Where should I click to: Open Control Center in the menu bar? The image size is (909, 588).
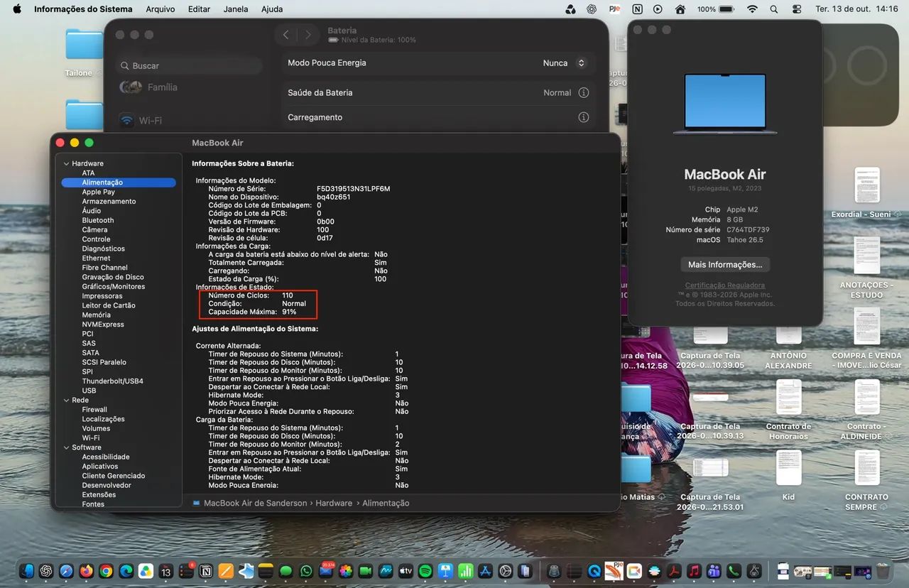tap(796, 9)
